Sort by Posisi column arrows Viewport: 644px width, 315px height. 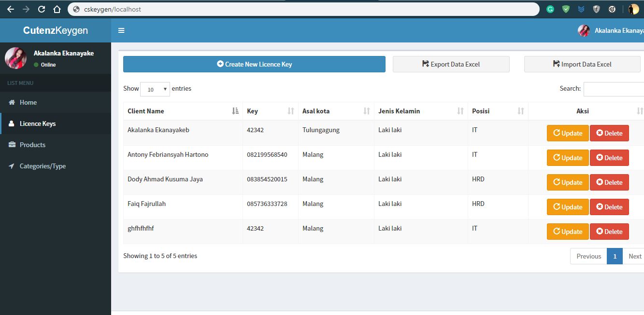point(520,111)
